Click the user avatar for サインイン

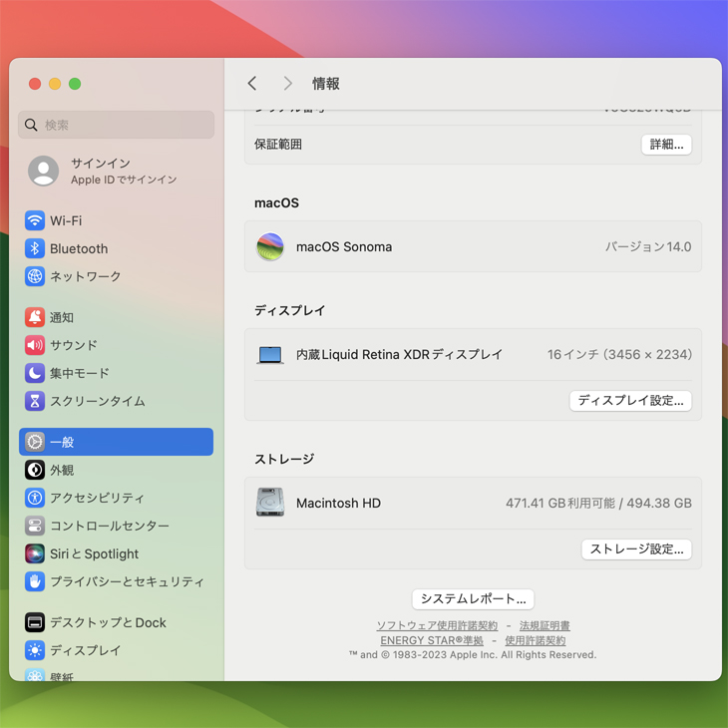coord(43,171)
